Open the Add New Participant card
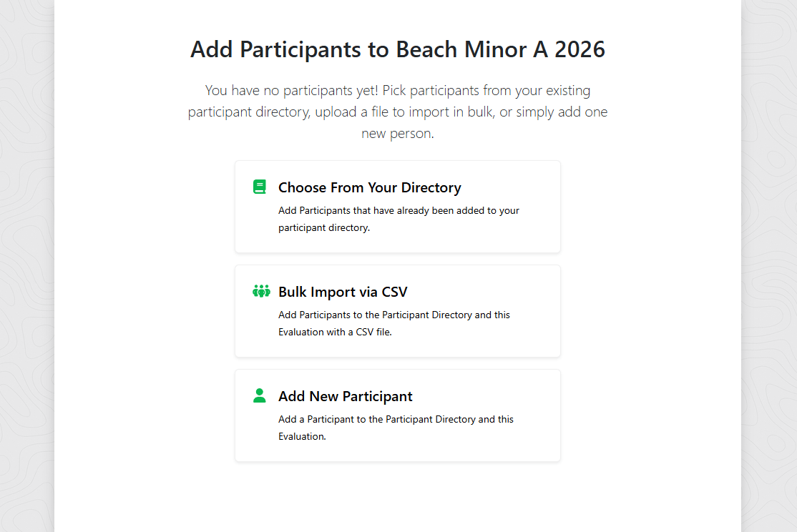The image size is (797, 532). 398,415
